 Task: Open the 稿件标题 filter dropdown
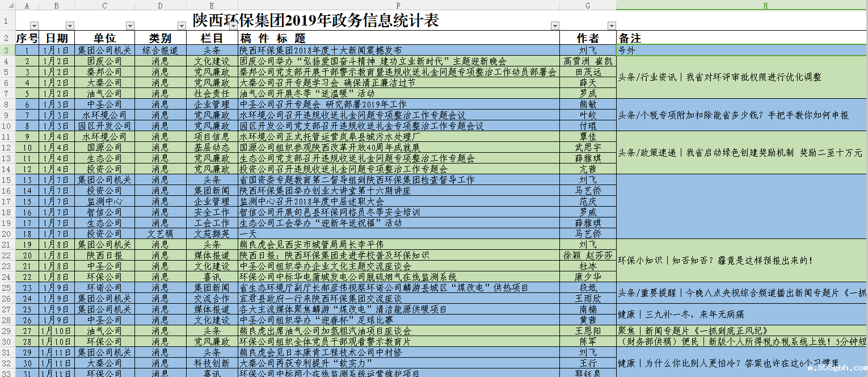coord(554,26)
